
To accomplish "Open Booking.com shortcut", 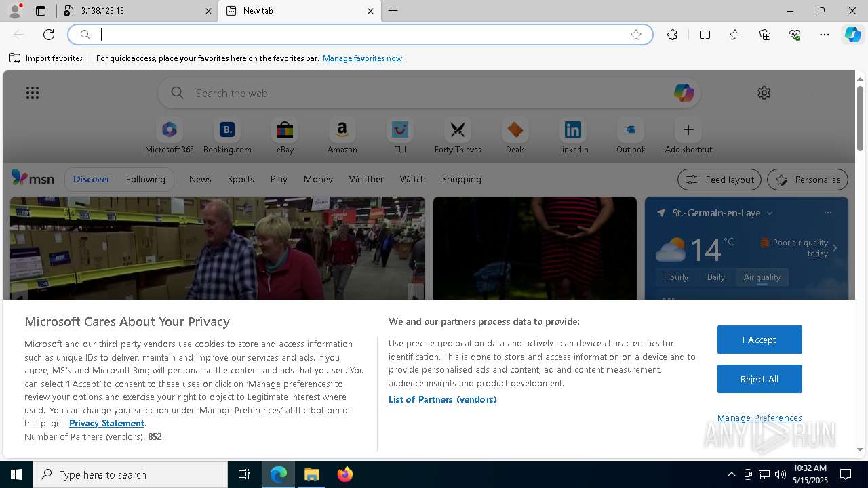I will [x=227, y=136].
